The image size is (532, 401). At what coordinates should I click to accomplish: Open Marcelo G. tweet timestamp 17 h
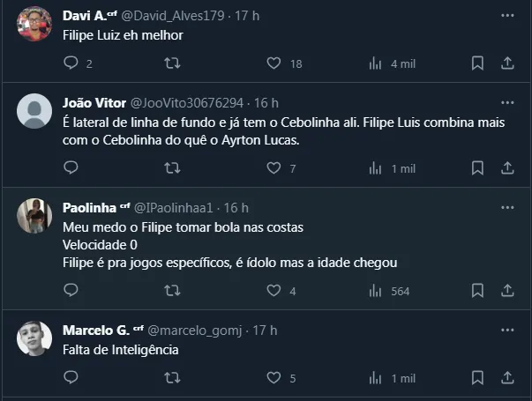pos(265,330)
